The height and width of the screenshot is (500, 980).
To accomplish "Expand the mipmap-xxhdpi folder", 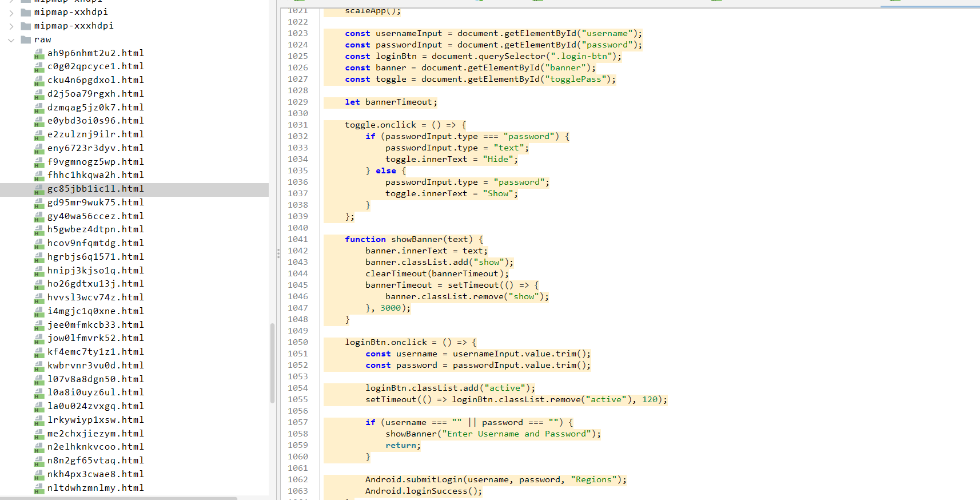I will (11, 12).
